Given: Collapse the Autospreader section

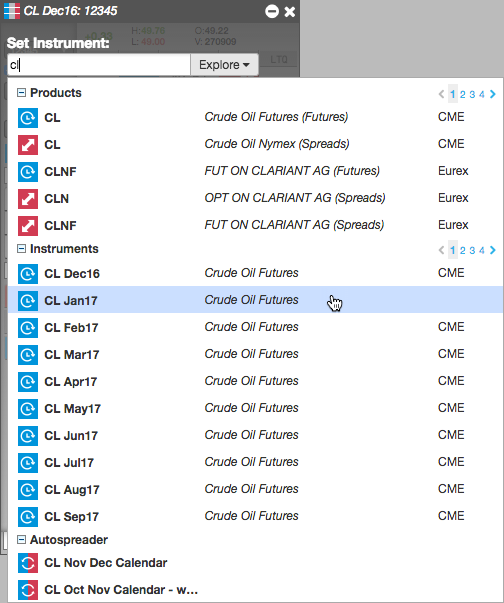Looking at the screenshot, I should (22, 540).
